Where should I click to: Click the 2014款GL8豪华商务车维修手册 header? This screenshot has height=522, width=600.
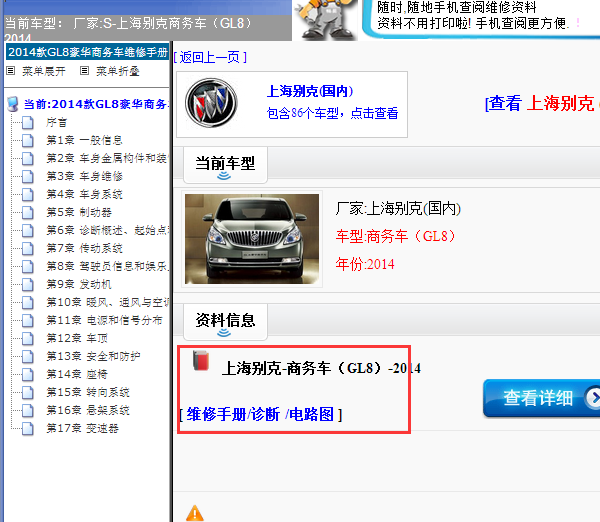point(88,52)
